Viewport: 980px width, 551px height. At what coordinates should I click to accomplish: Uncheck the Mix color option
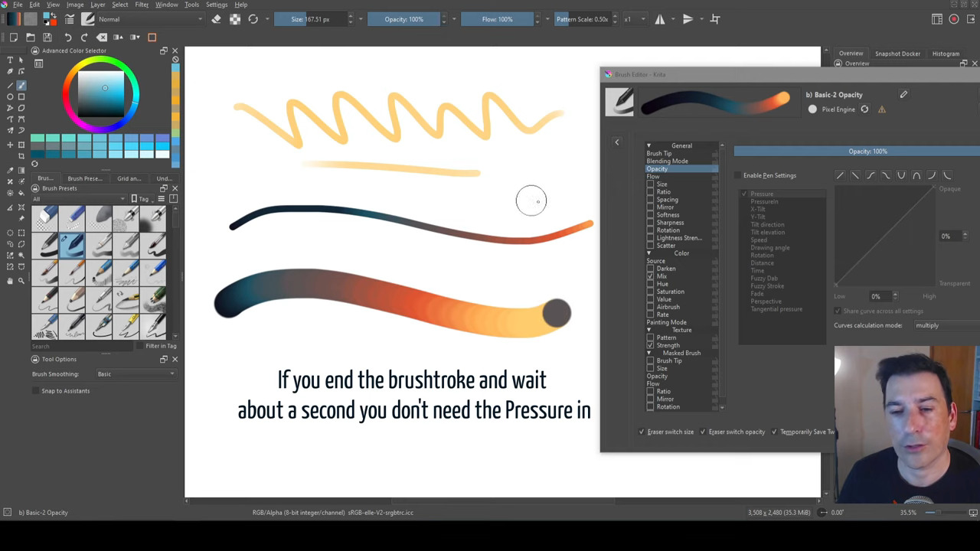pos(651,276)
